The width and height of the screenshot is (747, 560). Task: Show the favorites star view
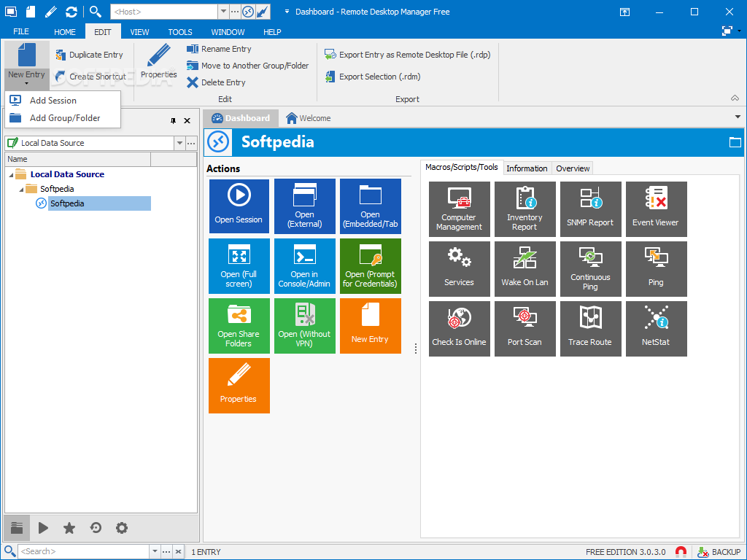pyautogui.click(x=69, y=528)
